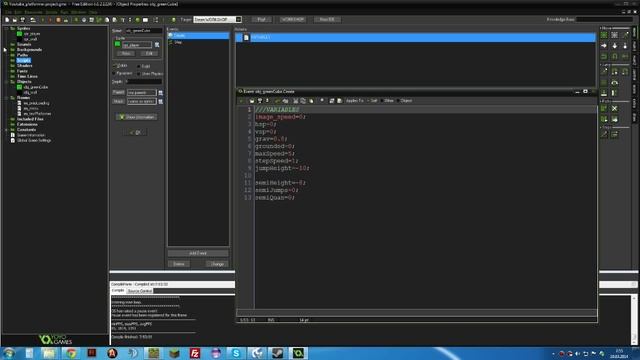Click the Speed Vertical down-arrow action icon
The width and height of the screenshot is (640, 360).
coord(615,46)
